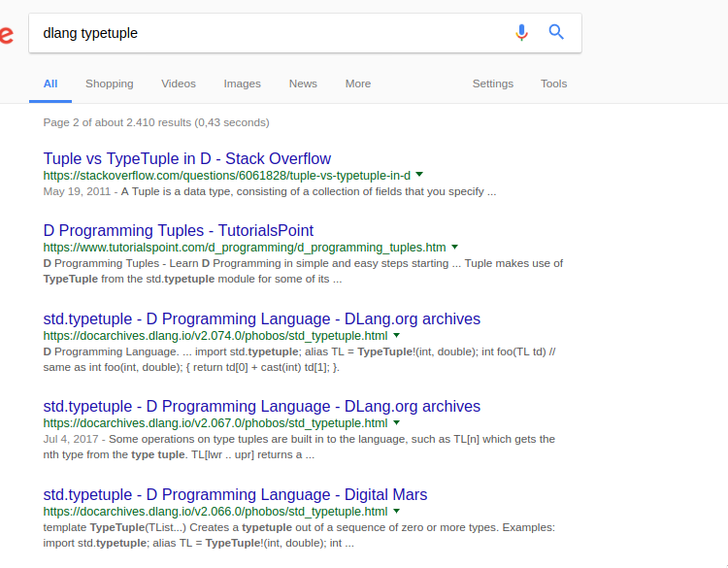This screenshot has height=568, width=728.
Task: Click the docarchives v2.074.0 green URL text
Action: [215, 336]
